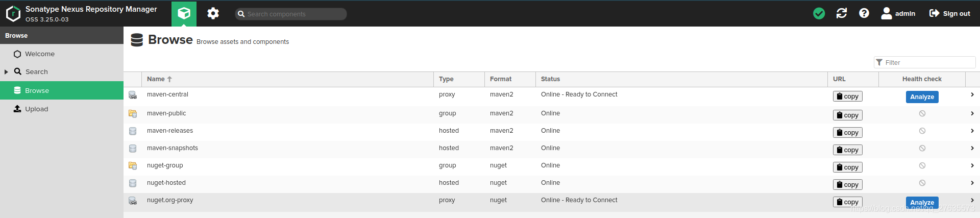Open maven-snapshots row chevron

(972, 148)
